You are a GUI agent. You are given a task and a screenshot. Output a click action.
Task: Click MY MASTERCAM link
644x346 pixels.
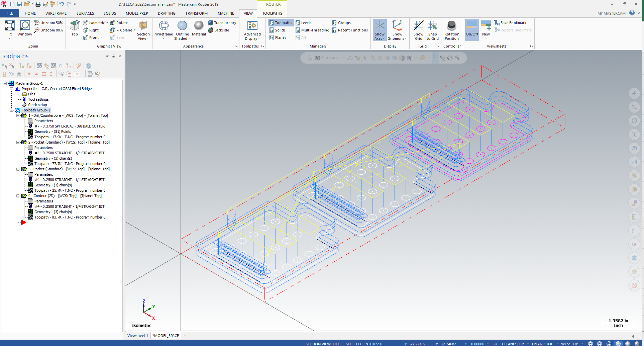coord(611,13)
